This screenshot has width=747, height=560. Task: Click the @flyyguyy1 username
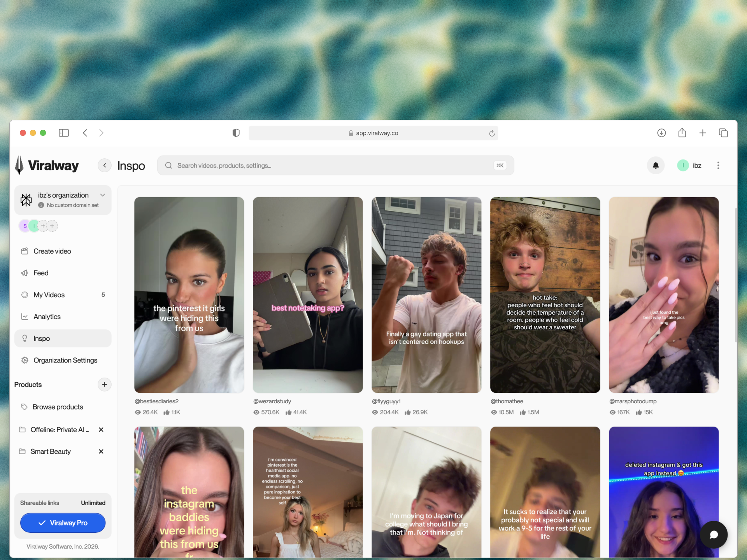point(386,401)
